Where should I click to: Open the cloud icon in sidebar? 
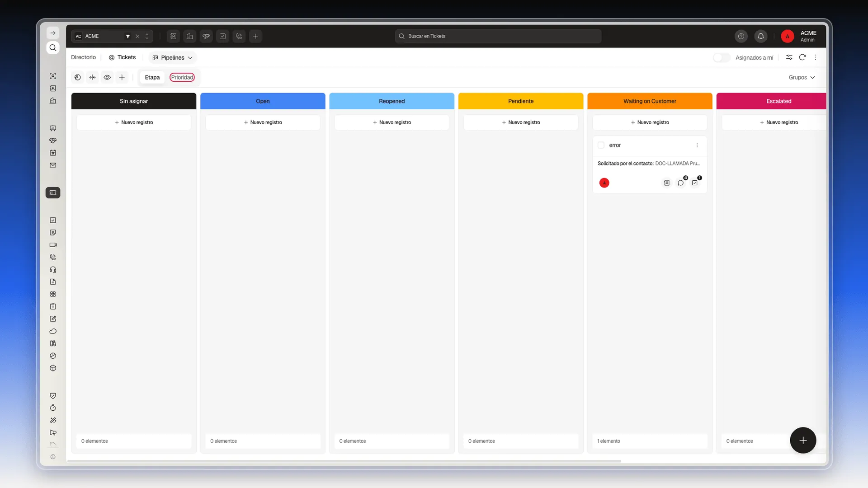coord(53,331)
